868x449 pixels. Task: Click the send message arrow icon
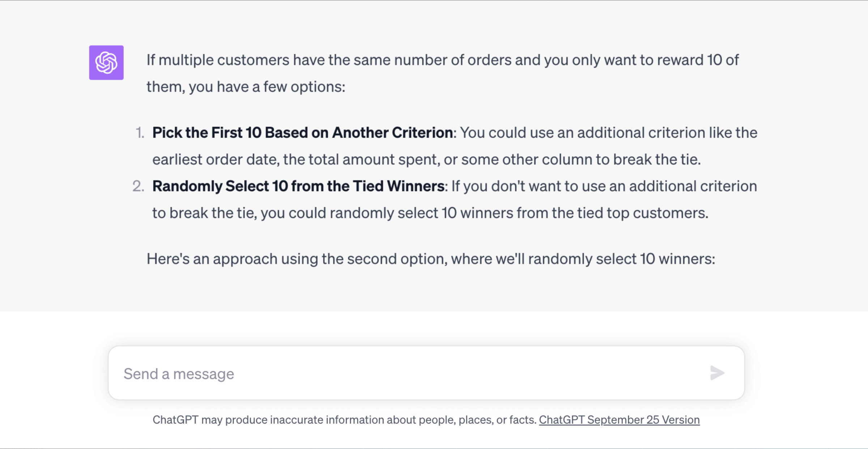717,373
